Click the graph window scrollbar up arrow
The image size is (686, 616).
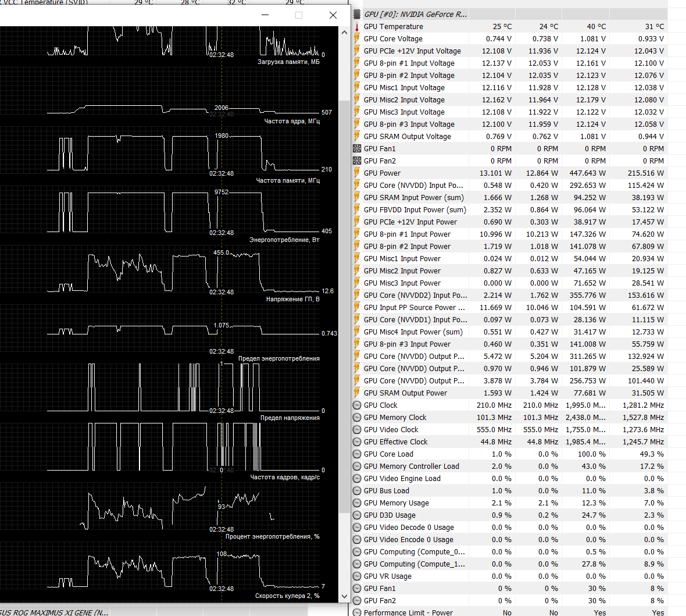coord(344,33)
